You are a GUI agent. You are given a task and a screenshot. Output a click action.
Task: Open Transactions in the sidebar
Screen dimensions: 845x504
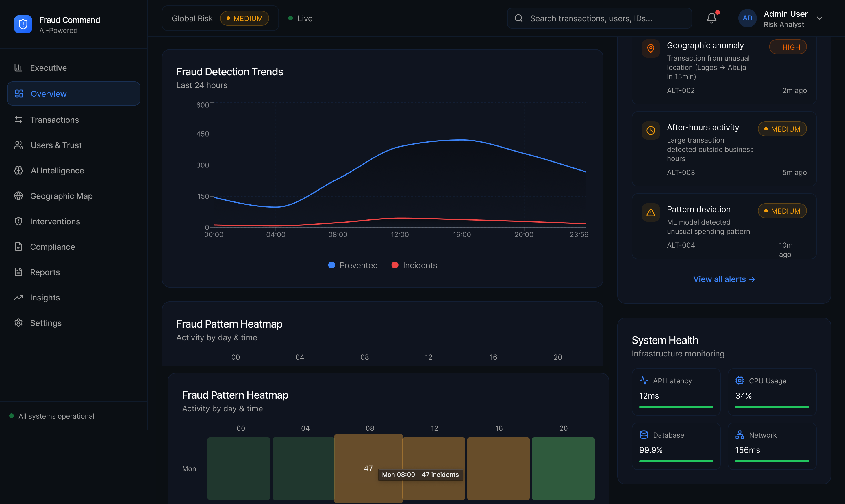(54, 120)
